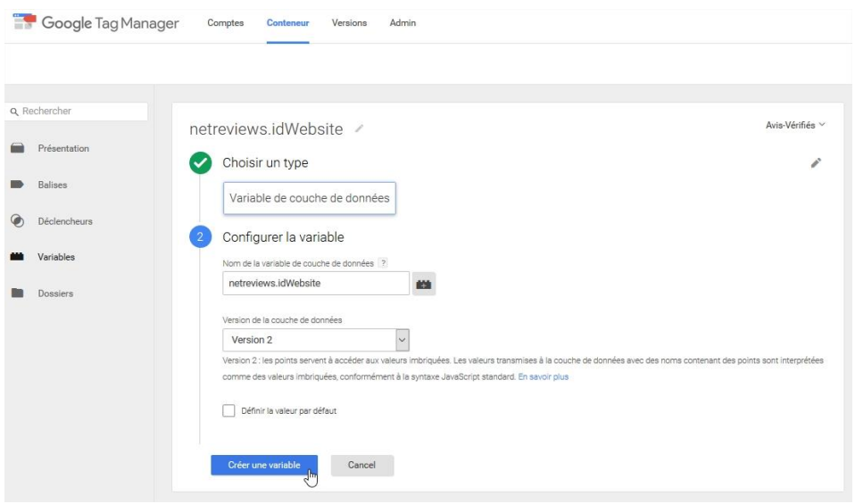Click the Balises tag icon
Viewport: 855px width, 504px height.
pos(17,186)
